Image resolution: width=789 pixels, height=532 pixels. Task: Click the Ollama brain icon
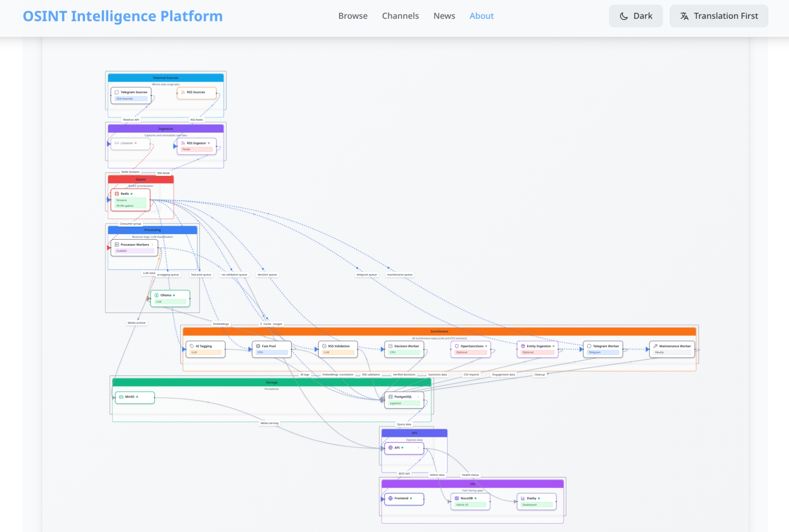[156, 295]
